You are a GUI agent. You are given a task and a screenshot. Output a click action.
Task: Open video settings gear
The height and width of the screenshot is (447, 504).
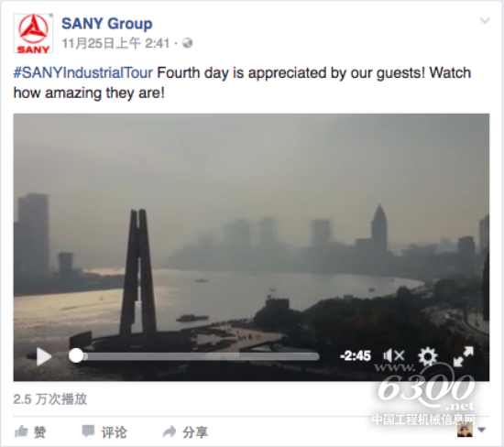pos(428,356)
